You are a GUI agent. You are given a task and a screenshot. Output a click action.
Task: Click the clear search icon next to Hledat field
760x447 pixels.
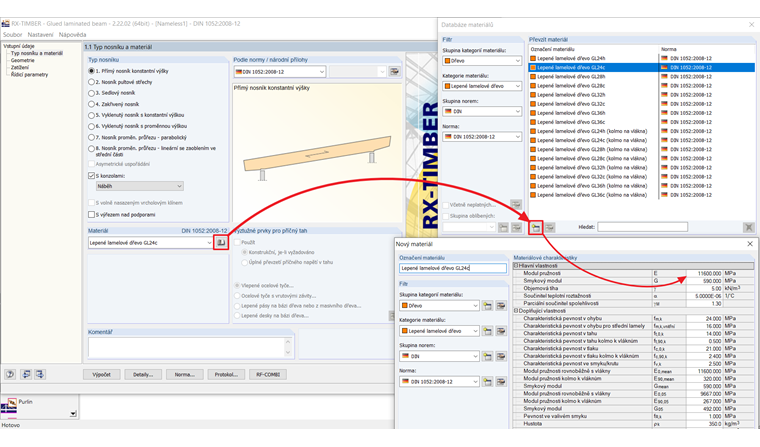[x=748, y=227]
